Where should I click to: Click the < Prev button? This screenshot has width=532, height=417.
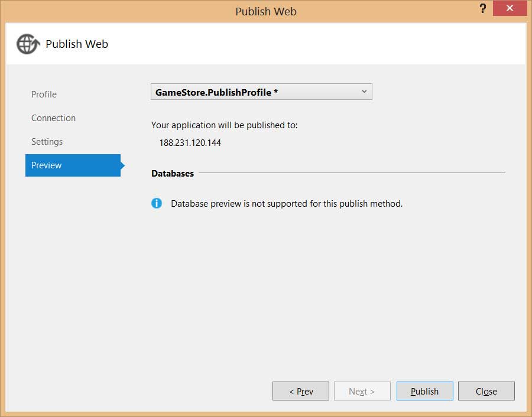(x=301, y=391)
